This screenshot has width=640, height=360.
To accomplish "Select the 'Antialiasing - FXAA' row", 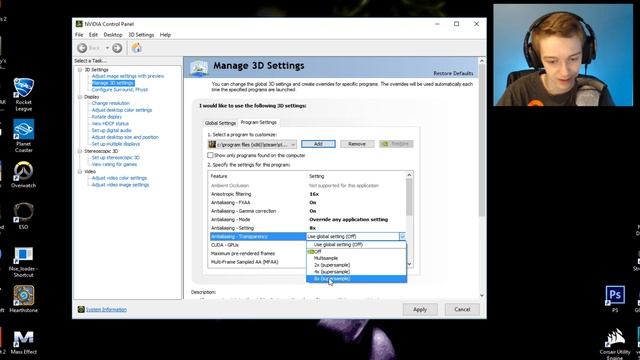I will point(307,202).
